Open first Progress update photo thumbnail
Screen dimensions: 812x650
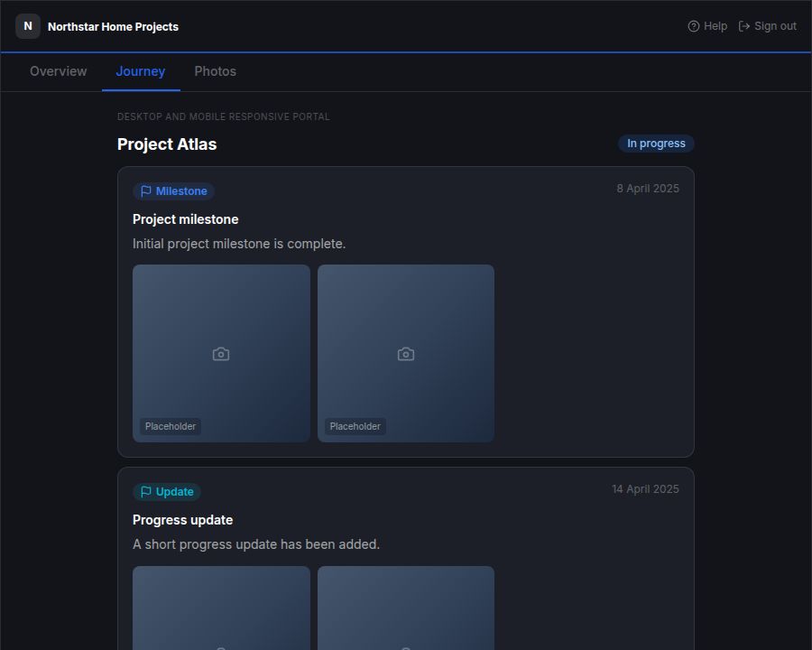pyautogui.click(x=221, y=608)
